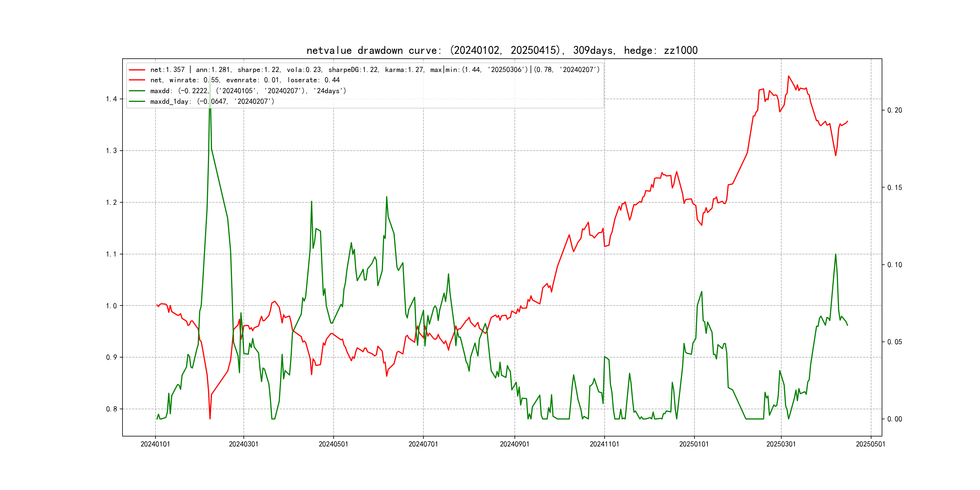980x490 pixels.
Task: Click the 1.4 left y-axis label
Action: (111, 99)
